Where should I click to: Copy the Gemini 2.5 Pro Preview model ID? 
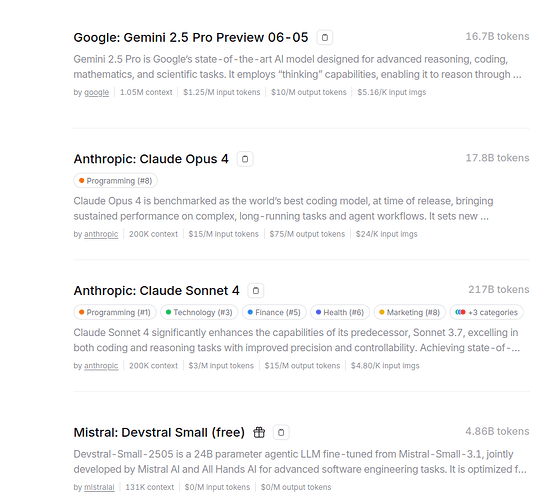pos(325,37)
